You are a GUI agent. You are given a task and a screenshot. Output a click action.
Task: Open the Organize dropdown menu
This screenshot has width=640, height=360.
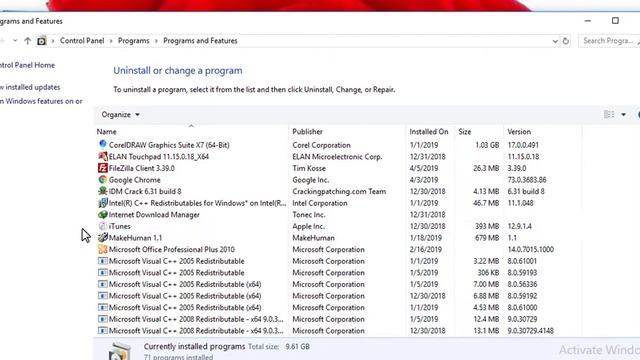click(x=120, y=115)
